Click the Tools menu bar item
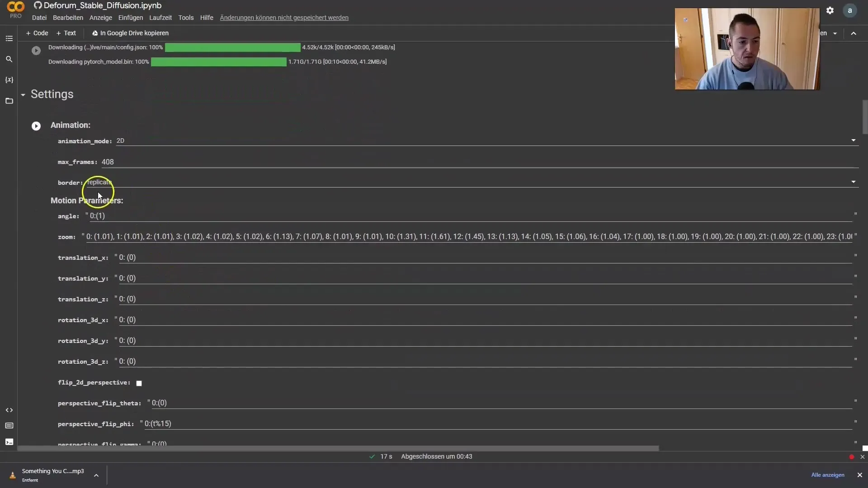Screen dimensions: 868x488 tap(185, 17)
